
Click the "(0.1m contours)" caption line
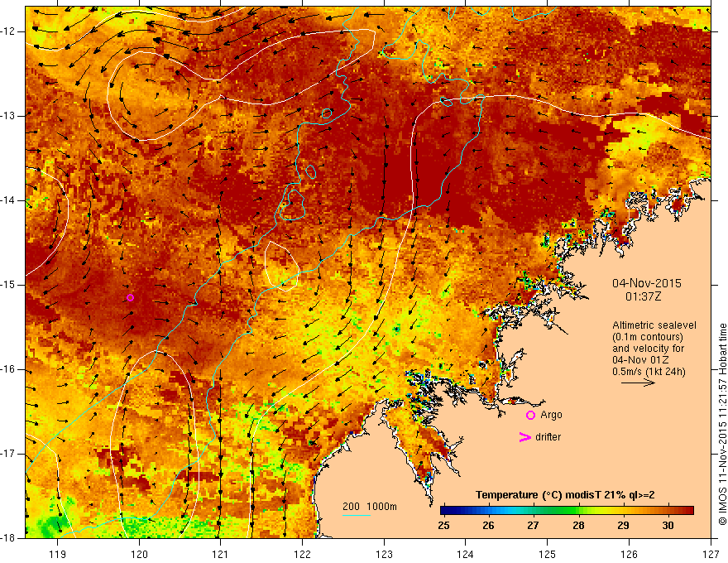pyautogui.click(x=648, y=337)
